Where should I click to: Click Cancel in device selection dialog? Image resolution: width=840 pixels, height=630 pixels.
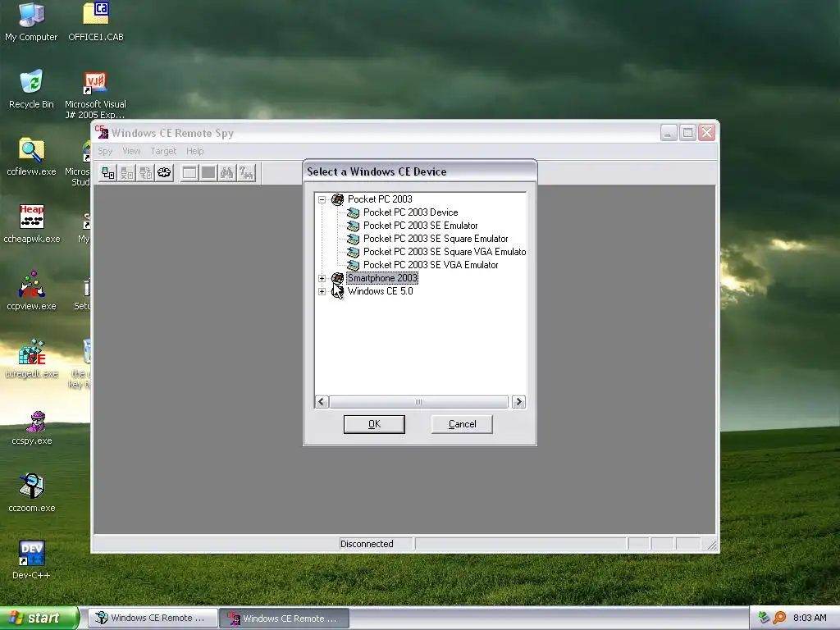(463, 424)
